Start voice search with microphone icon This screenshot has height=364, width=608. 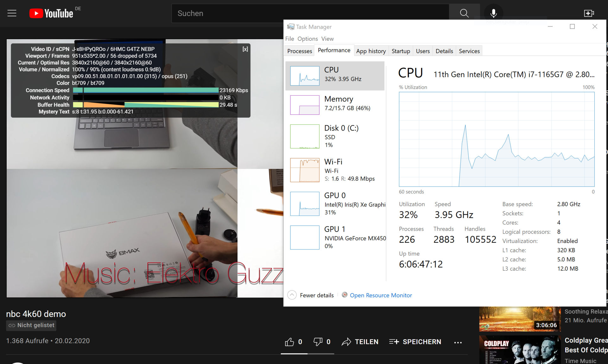click(493, 13)
